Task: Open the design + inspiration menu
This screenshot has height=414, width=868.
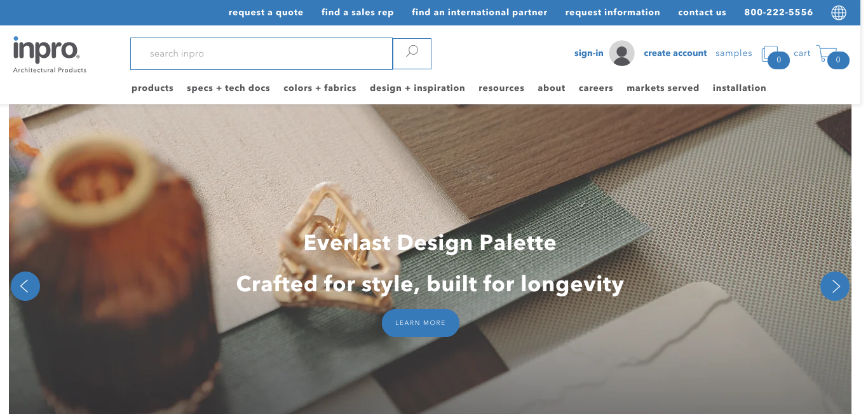Action: (417, 88)
